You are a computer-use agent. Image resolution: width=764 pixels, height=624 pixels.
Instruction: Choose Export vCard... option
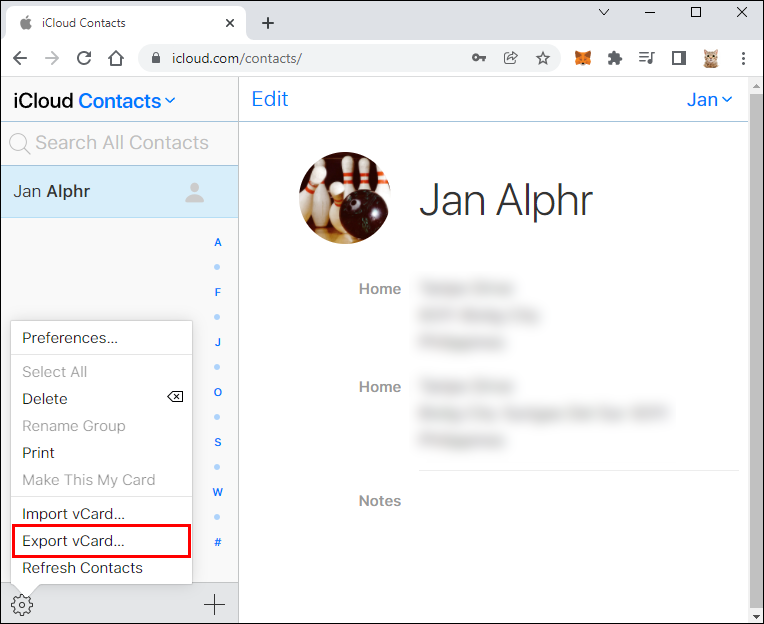point(101,541)
